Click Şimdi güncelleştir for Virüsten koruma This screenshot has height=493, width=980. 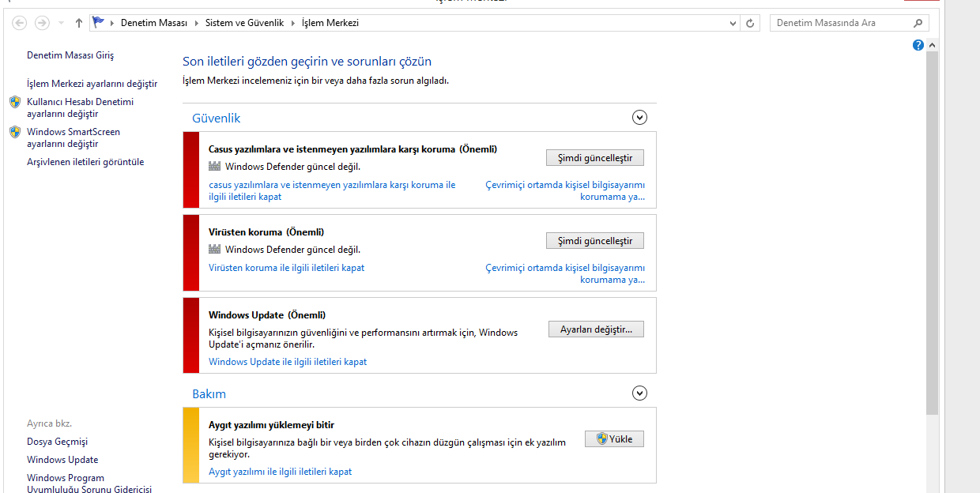pos(595,241)
